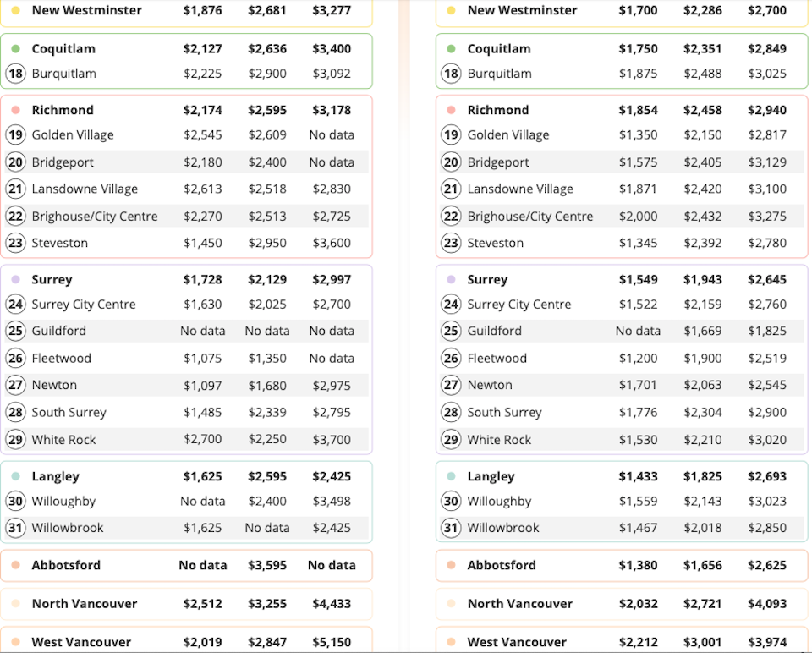Click West Vancouver heading in right table
The image size is (812, 653).
(517, 642)
